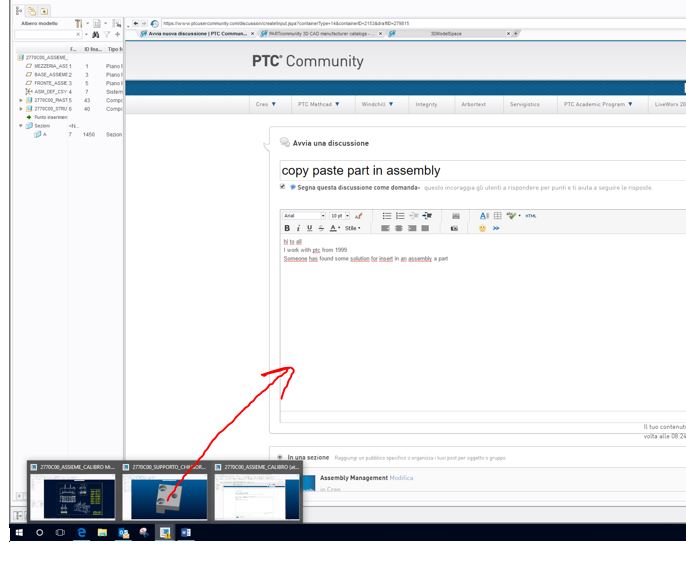Insert a bulleted list

387,216
